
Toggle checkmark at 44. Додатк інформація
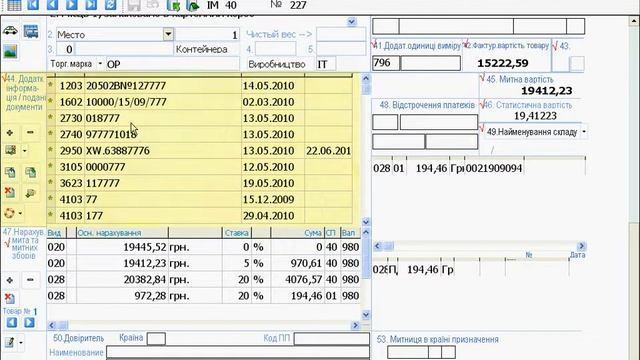(x=5, y=78)
